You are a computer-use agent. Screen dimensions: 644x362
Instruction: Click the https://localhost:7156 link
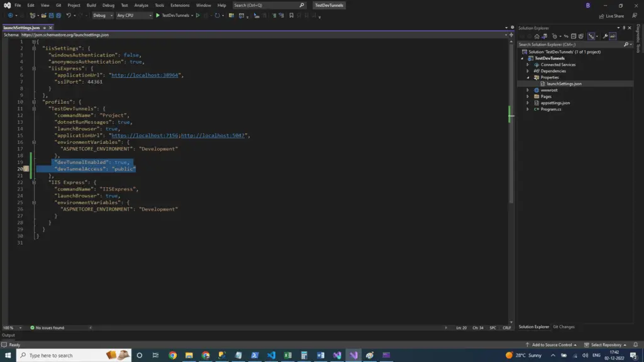[x=145, y=136]
